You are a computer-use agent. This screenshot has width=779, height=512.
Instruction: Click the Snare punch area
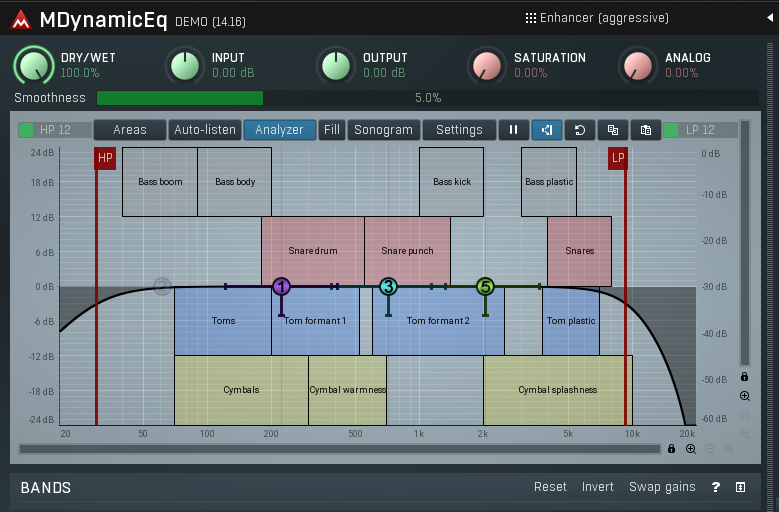(407, 251)
